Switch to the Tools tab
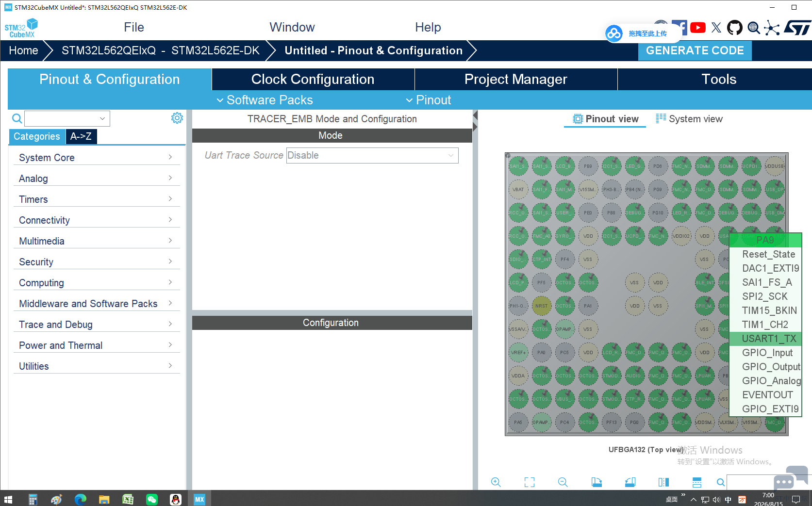The width and height of the screenshot is (812, 506). (x=719, y=79)
